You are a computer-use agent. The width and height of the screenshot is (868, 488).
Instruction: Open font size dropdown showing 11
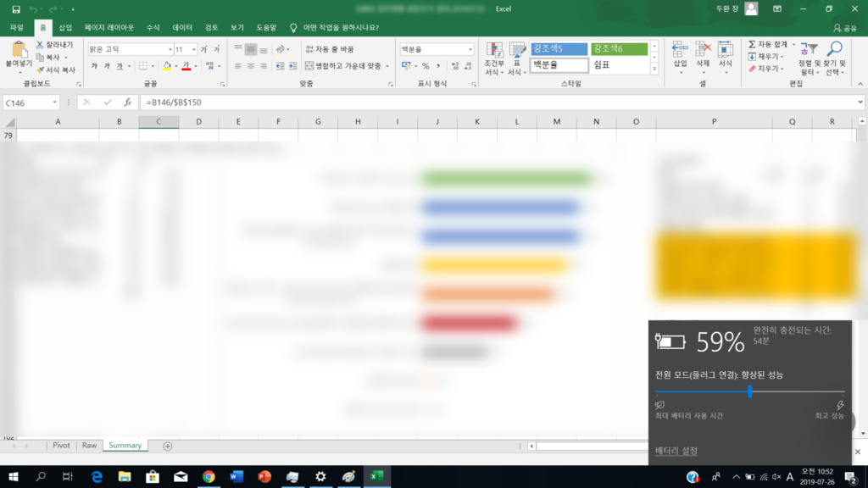[194, 49]
